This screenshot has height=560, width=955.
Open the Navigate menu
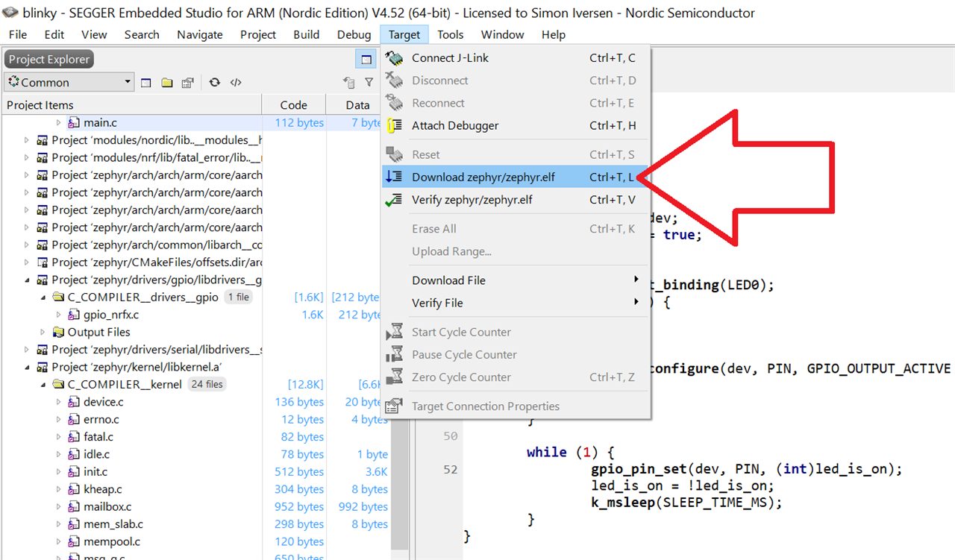tap(200, 34)
